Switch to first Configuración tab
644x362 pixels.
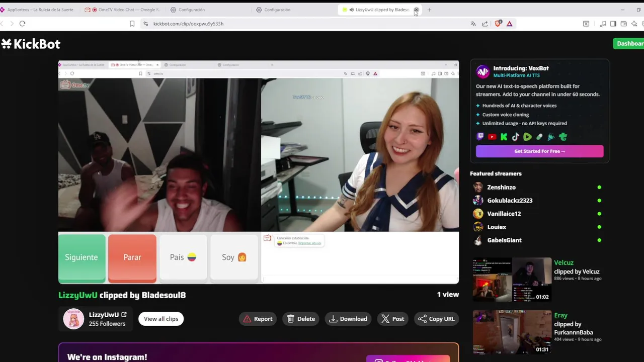(209, 10)
